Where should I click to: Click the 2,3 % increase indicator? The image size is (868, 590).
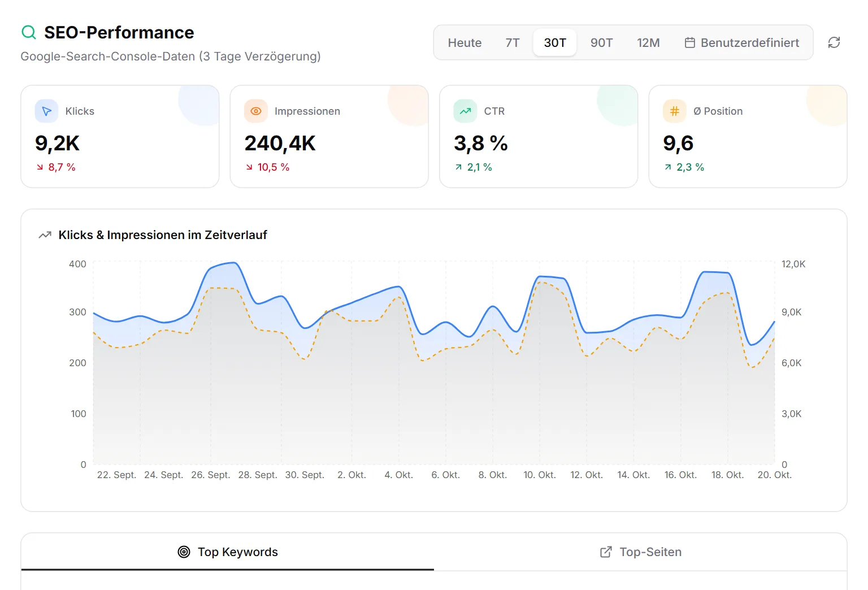tap(684, 167)
